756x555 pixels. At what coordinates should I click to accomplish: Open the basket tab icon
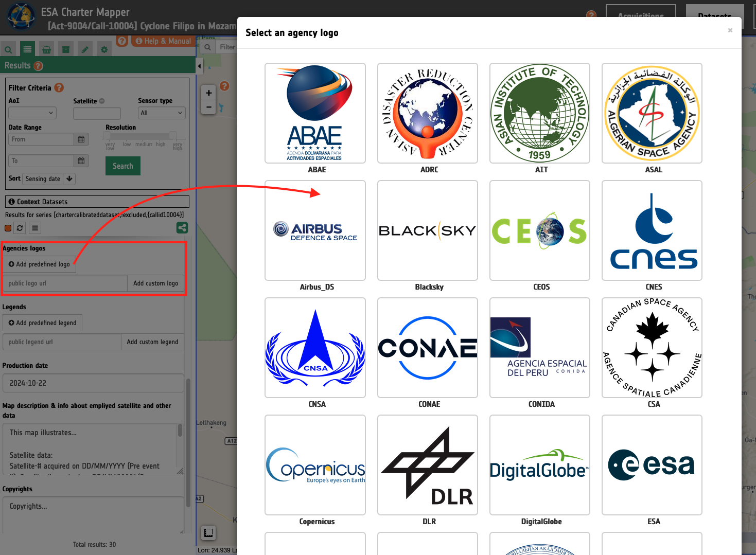click(x=47, y=50)
